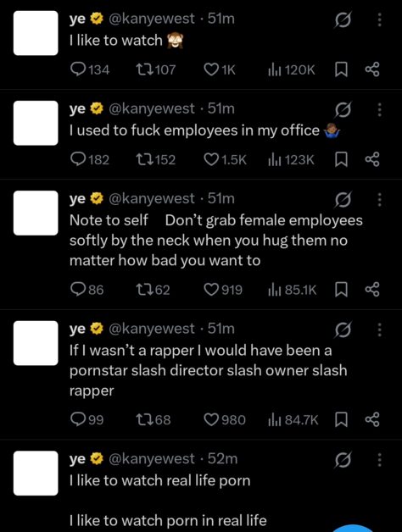View analytics showing 85.1K views

pyautogui.click(x=293, y=290)
